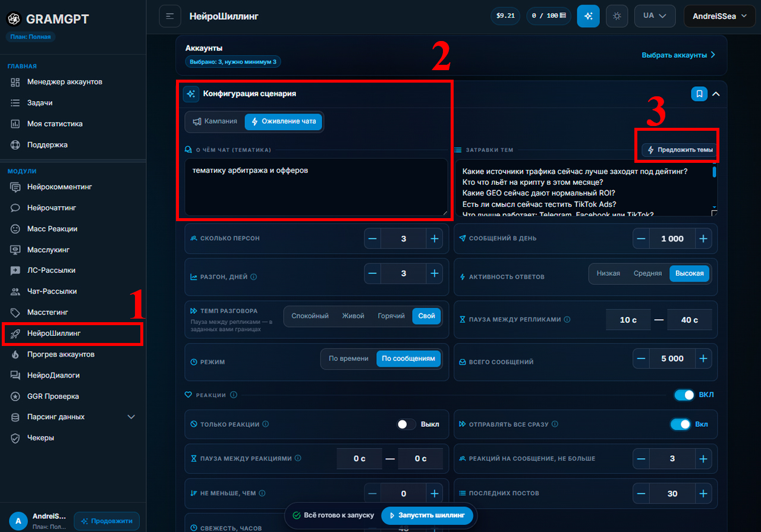Open the AndreiSSea account dropdown
The height and width of the screenshot is (532, 761).
click(x=719, y=16)
